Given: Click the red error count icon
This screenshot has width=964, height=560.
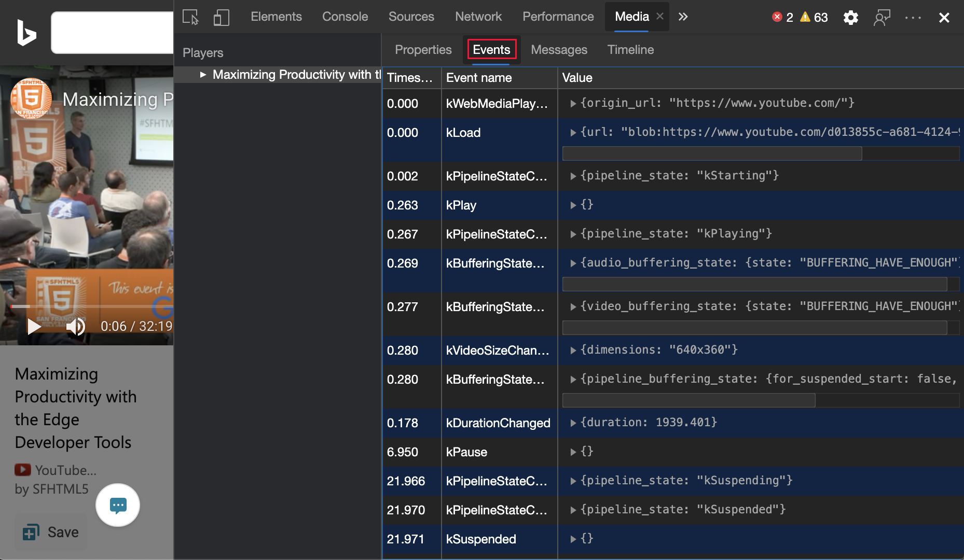Looking at the screenshot, I should click(x=777, y=17).
